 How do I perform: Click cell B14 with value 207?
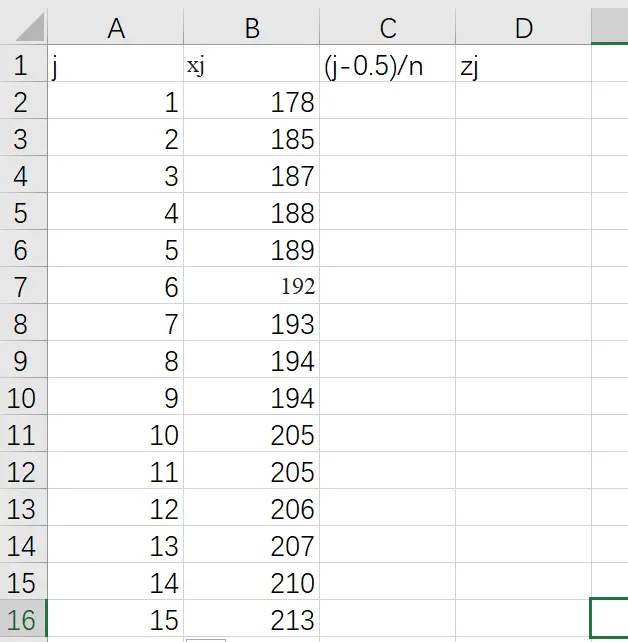tap(251, 544)
